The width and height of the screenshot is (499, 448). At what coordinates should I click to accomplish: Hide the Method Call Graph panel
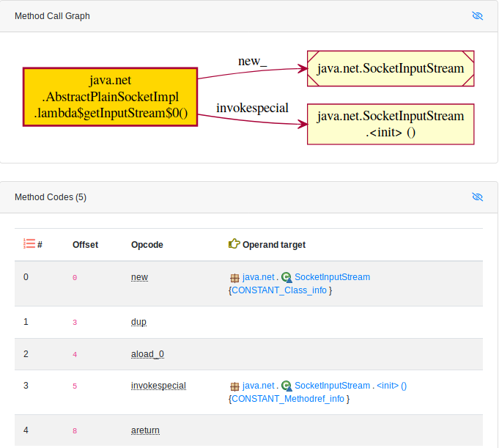click(477, 15)
